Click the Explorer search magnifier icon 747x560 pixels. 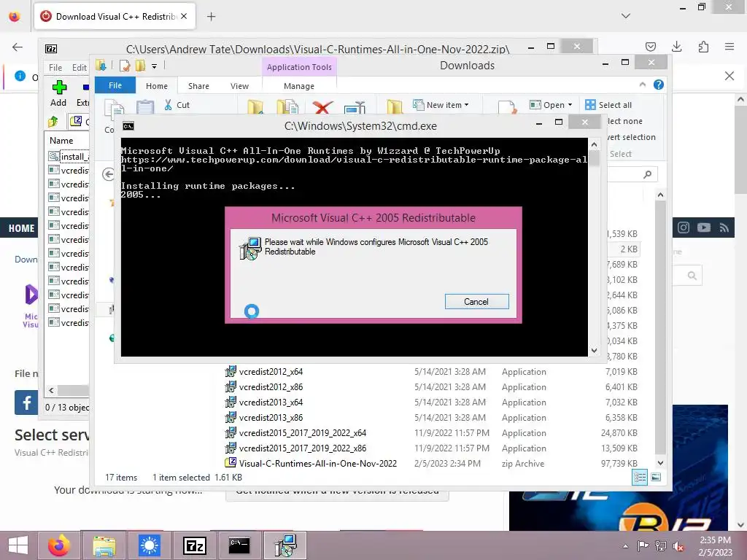tap(648, 174)
